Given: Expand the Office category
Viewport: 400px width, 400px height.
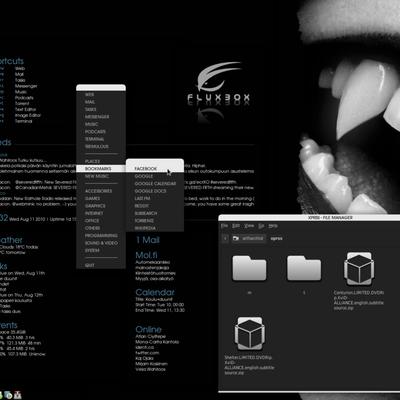Looking at the screenshot, I should (x=101, y=221).
